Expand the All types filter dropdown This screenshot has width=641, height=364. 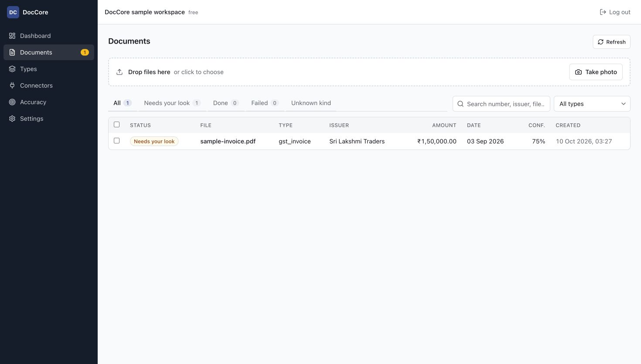click(592, 104)
